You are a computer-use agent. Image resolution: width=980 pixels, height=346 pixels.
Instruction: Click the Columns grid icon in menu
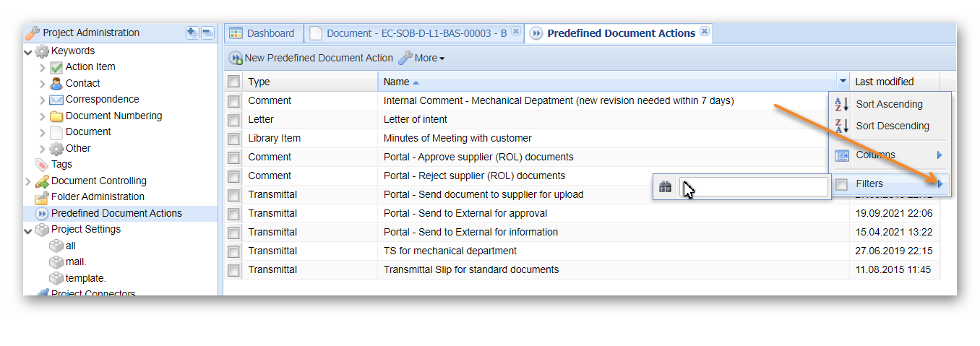point(842,155)
